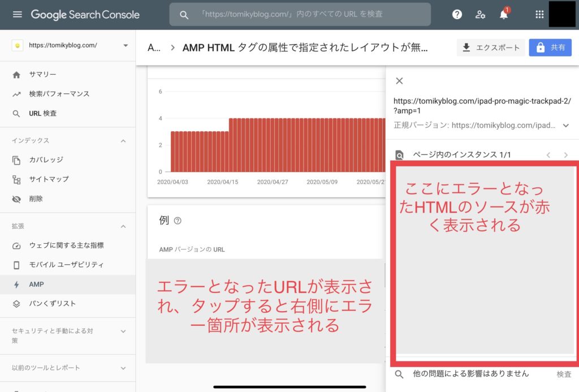Screen dimensions: 579x392
Task: Go to next instance arrow
Action: click(x=565, y=155)
